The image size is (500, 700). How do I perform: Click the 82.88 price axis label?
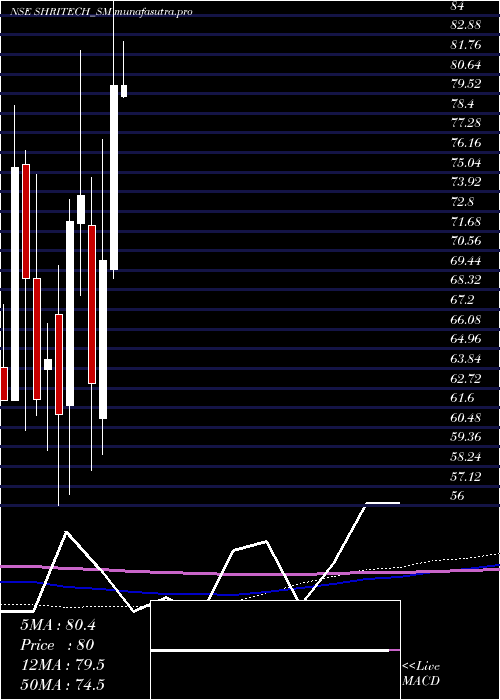point(466,25)
